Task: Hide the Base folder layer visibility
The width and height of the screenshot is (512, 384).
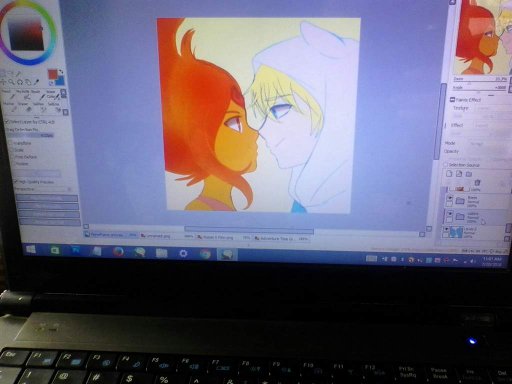Action: tap(450, 198)
